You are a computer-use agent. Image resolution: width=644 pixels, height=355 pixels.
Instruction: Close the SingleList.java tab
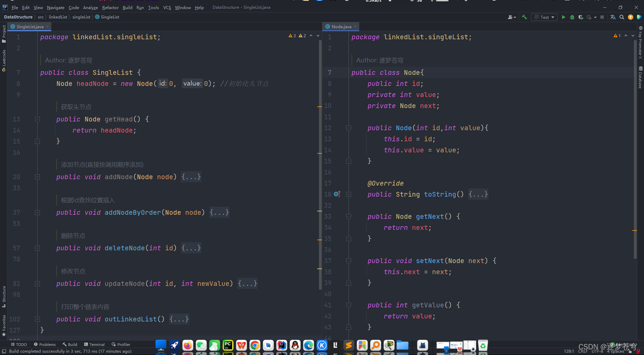point(47,27)
